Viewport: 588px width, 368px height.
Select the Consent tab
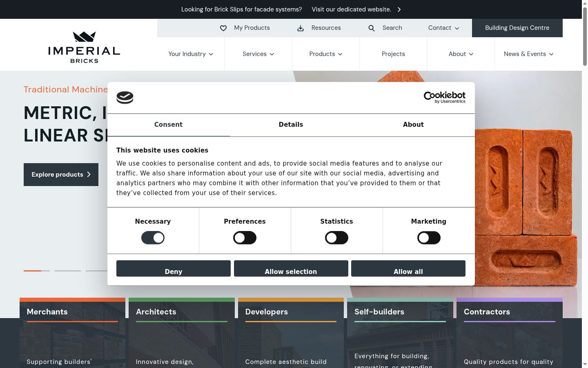pyautogui.click(x=168, y=125)
